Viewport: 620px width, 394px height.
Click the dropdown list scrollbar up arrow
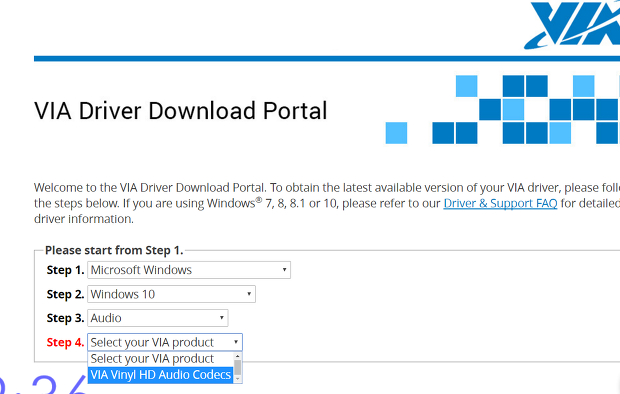pos(238,356)
